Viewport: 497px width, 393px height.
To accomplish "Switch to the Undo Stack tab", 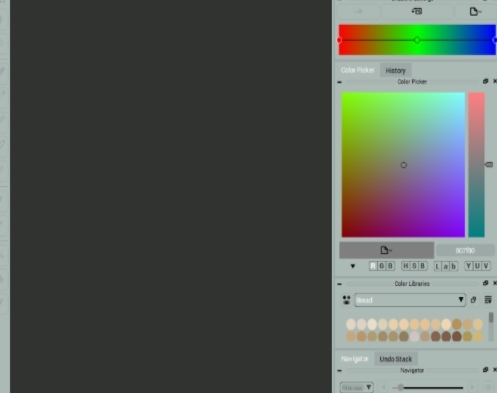I will coord(396,359).
